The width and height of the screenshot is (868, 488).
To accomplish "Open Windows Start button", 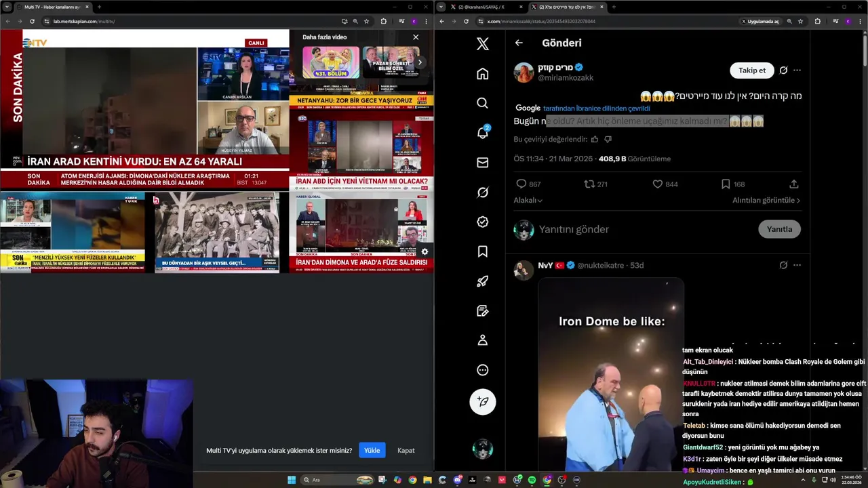I will pos(292,480).
